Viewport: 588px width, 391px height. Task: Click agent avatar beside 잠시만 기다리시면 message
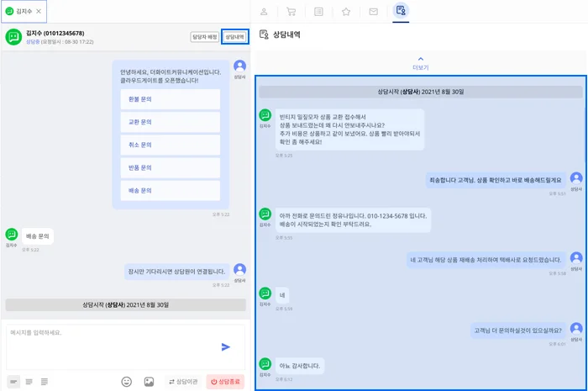coord(239,269)
